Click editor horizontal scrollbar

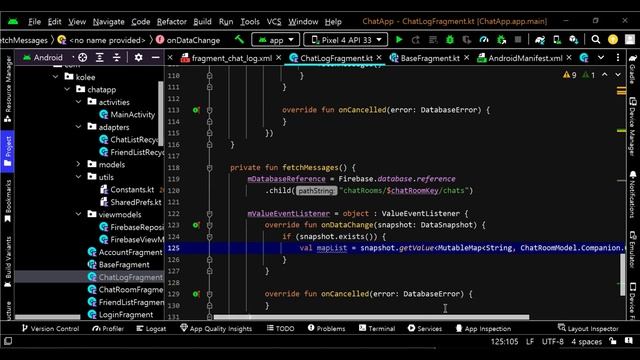click(371, 317)
